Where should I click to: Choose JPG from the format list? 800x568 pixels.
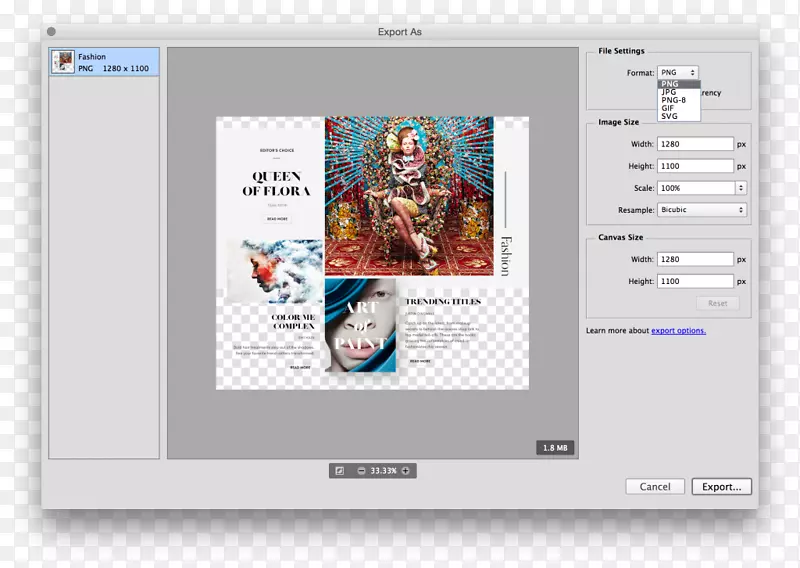point(668,92)
